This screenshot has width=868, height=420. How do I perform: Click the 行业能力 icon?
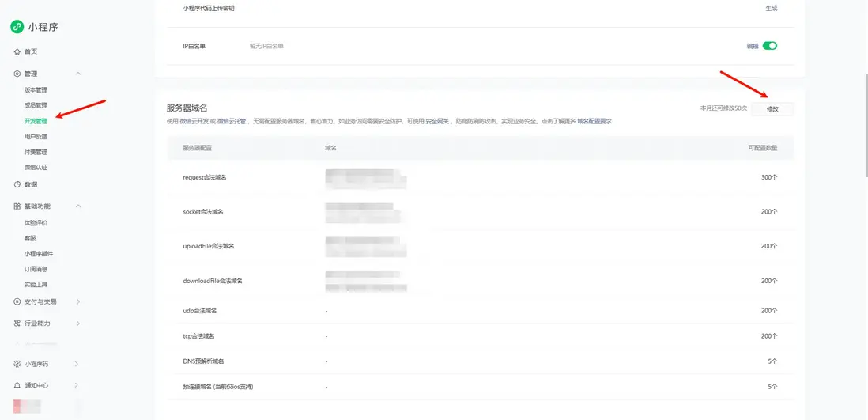(x=17, y=323)
